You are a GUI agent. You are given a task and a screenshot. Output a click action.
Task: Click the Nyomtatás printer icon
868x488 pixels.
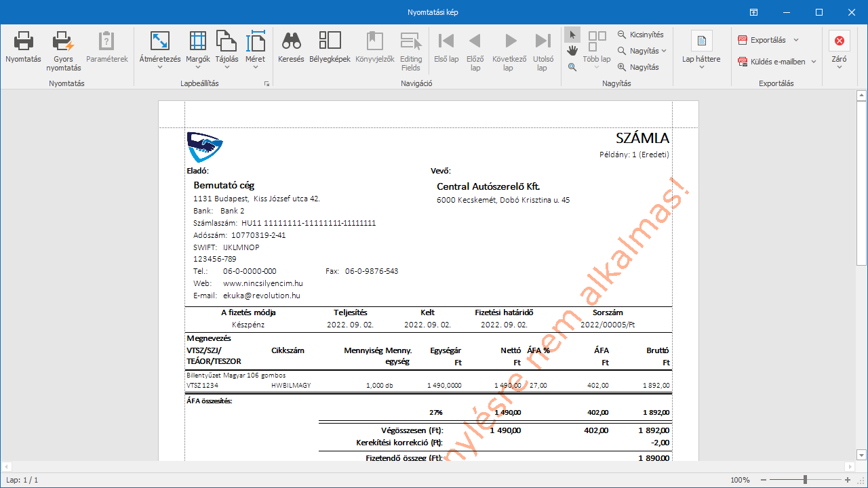[24, 41]
